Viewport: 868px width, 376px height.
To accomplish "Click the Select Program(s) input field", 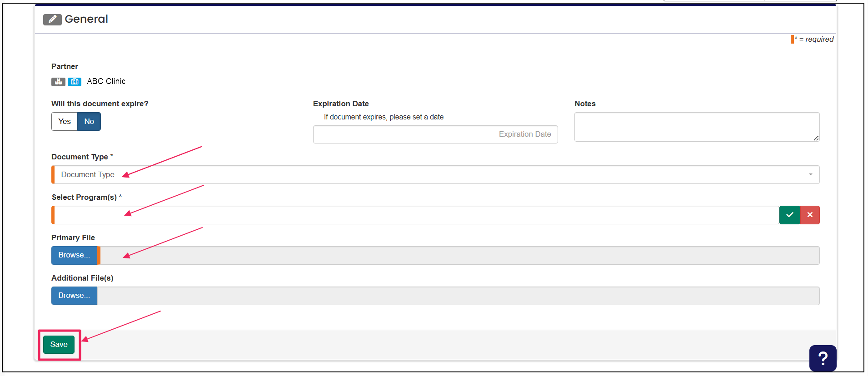I will click(x=415, y=215).
